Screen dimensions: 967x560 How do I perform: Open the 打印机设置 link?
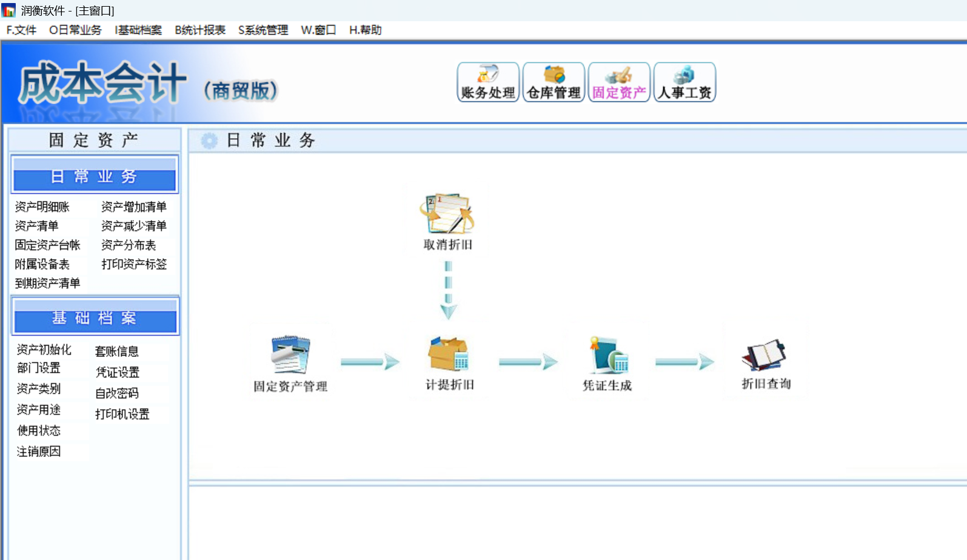click(122, 415)
